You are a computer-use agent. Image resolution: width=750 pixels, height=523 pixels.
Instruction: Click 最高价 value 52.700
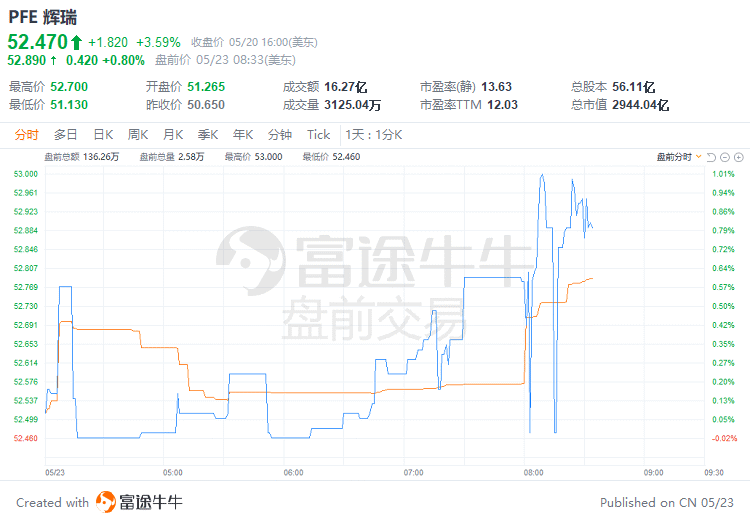(69, 87)
